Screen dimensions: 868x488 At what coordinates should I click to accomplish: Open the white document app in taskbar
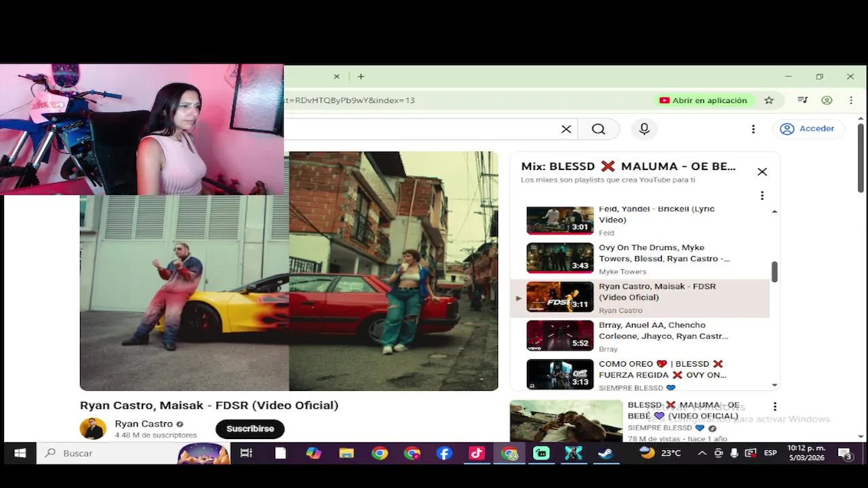coord(280,453)
